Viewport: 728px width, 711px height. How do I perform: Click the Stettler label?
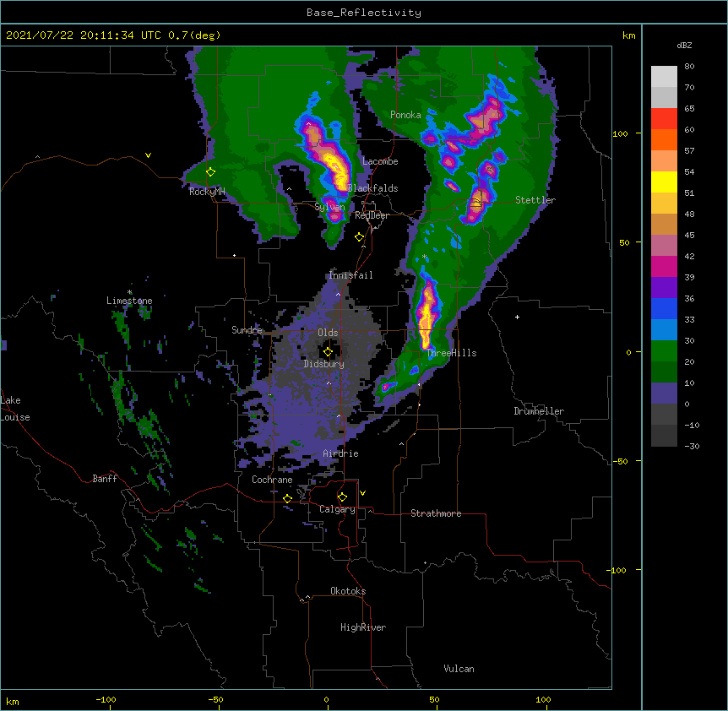(x=535, y=200)
